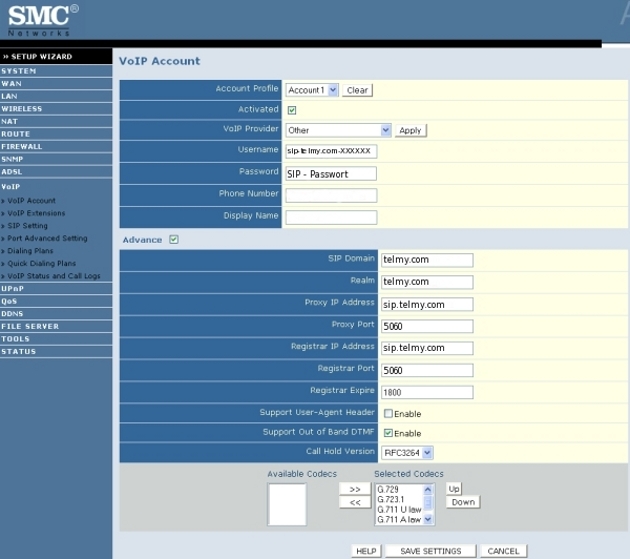Uncheck the Advance checkbox
This screenshot has width=630, height=559.
point(174,239)
